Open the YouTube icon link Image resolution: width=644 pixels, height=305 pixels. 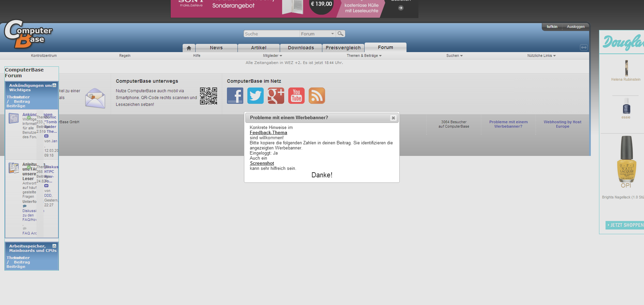296,96
